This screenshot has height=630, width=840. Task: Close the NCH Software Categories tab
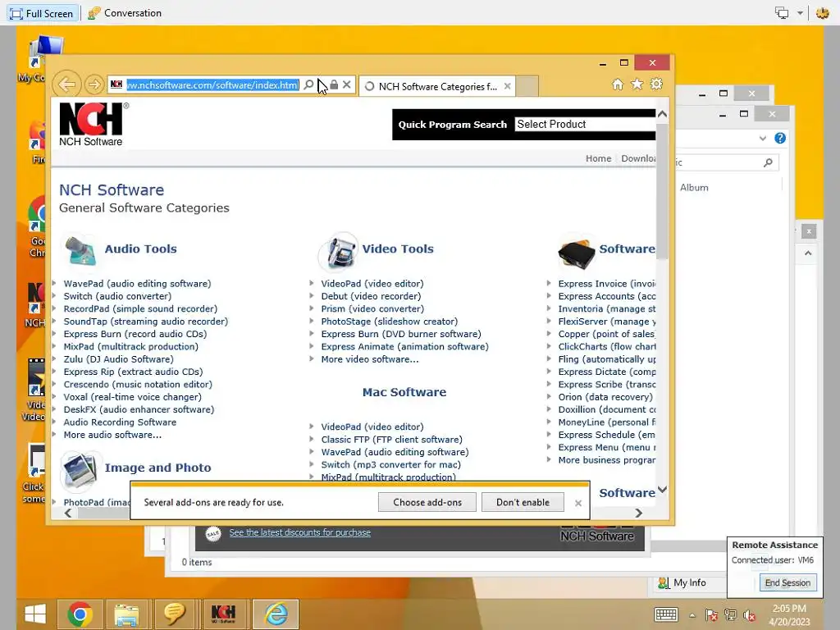(x=507, y=85)
